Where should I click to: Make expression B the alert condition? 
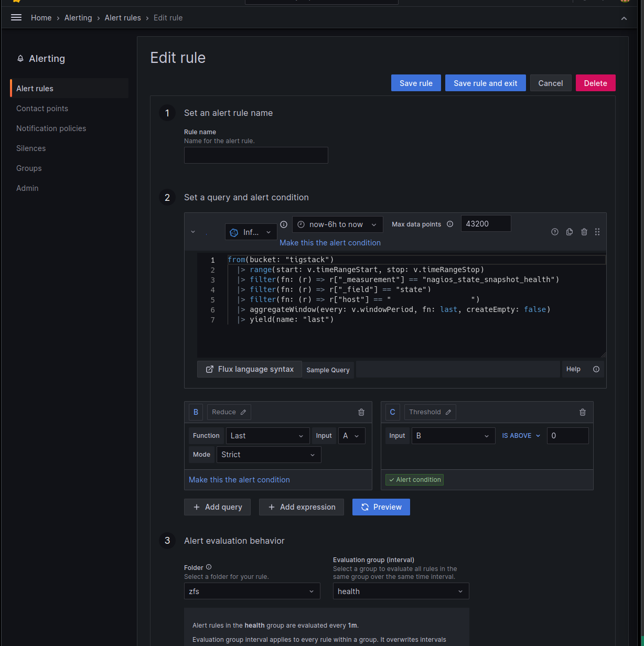point(239,480)
